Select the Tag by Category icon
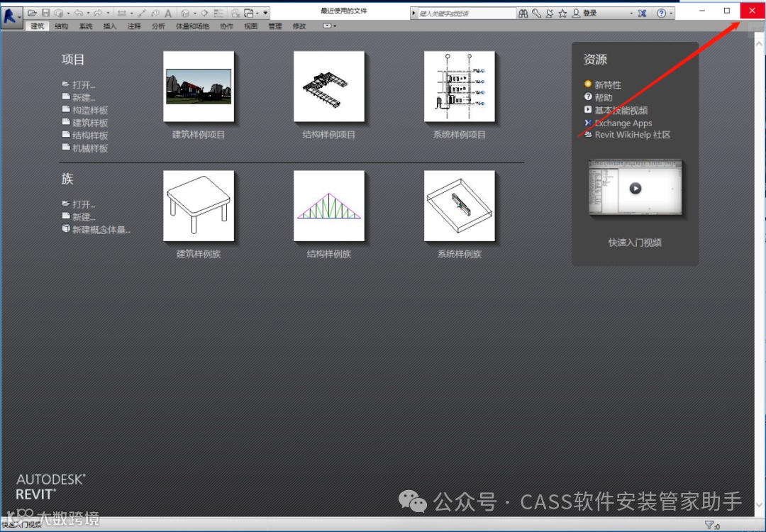 (x=155, y=13)
